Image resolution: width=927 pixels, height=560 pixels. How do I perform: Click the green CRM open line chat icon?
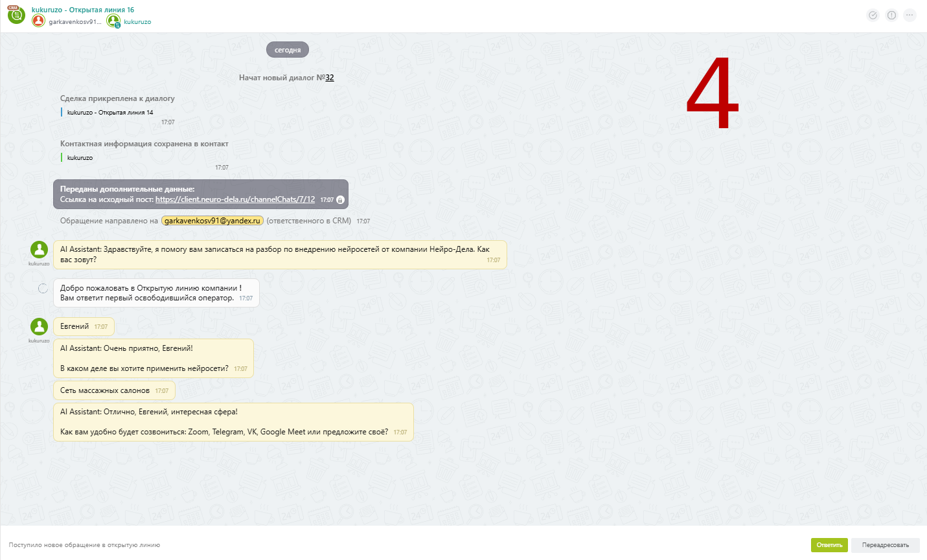point(16,15)
